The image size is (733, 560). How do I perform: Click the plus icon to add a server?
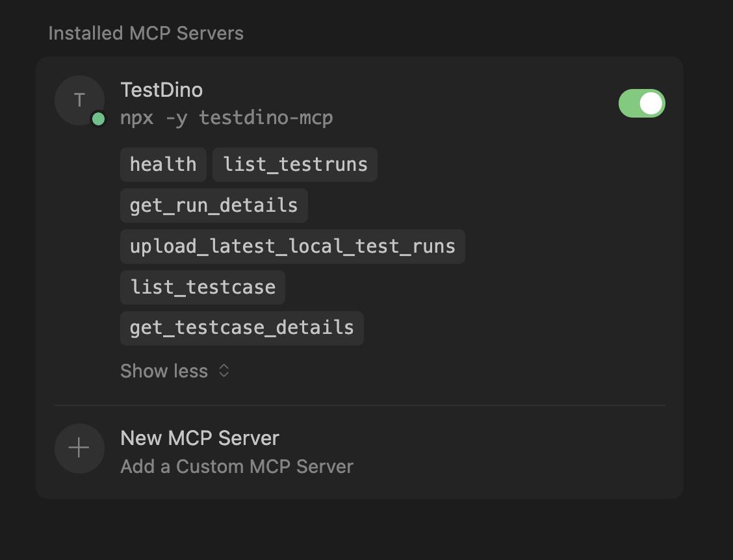(x=79, y=448)
